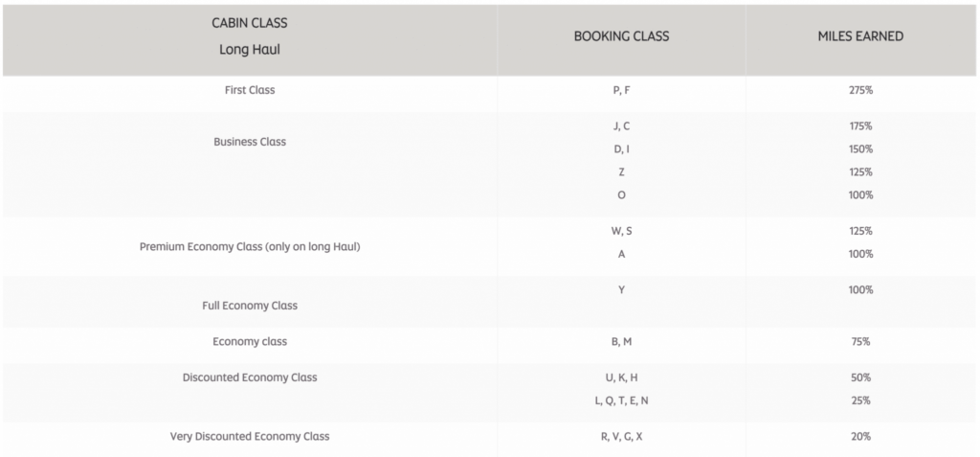Click the L, Q, T, E, N cell
This screenshot has height=457, width=980.
[x=621, y=400]
